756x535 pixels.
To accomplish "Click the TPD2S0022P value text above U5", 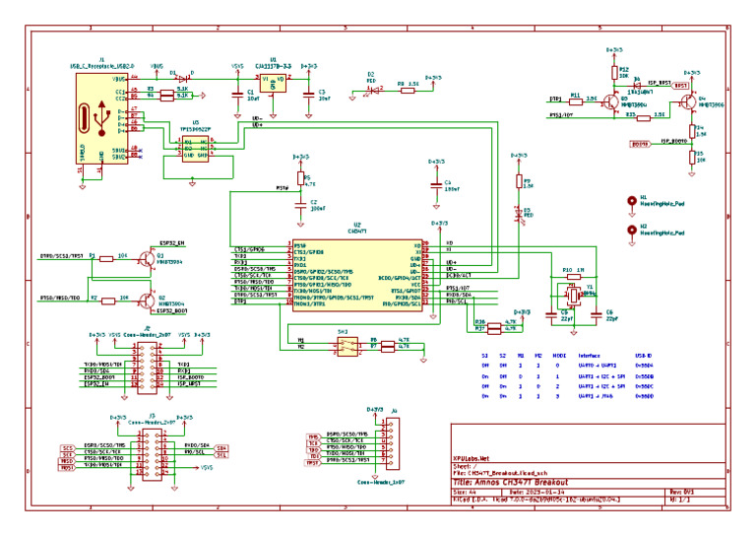I will (195, 129).
